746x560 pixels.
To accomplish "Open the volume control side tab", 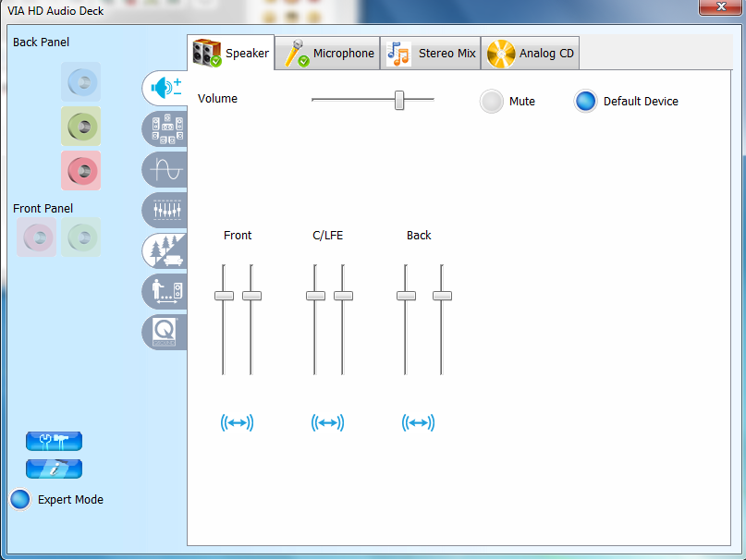I will click(x=165, y=88).
